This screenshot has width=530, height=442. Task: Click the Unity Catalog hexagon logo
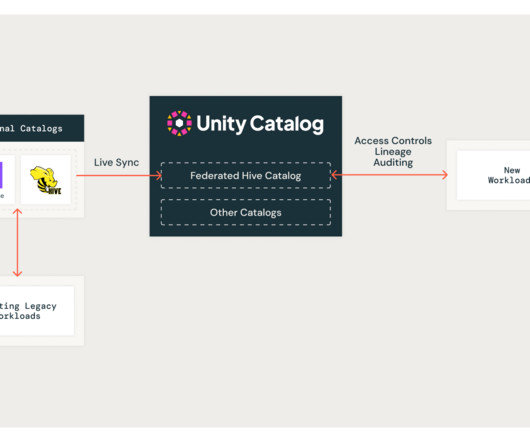[179, 123]
